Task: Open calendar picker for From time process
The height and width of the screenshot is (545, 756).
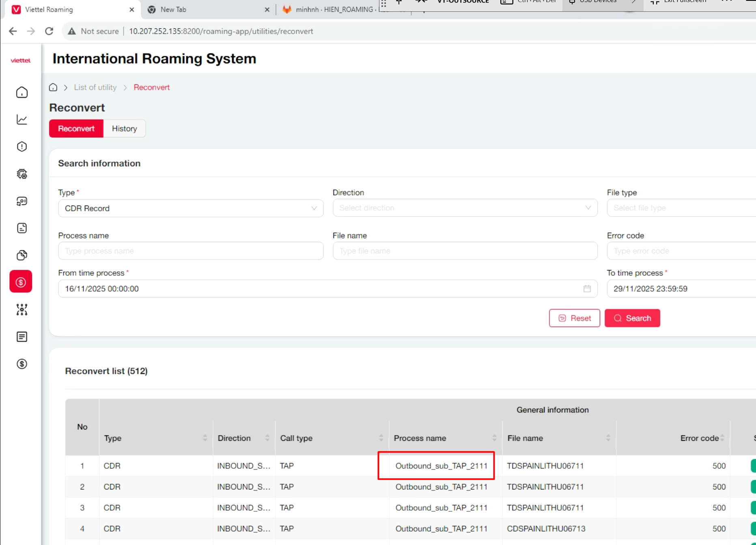Action: (587, 289)
